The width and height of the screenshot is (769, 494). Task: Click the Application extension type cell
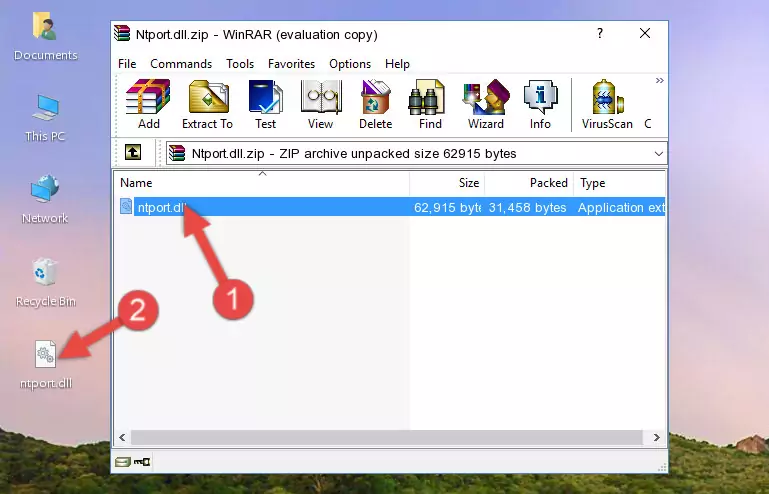621,208
